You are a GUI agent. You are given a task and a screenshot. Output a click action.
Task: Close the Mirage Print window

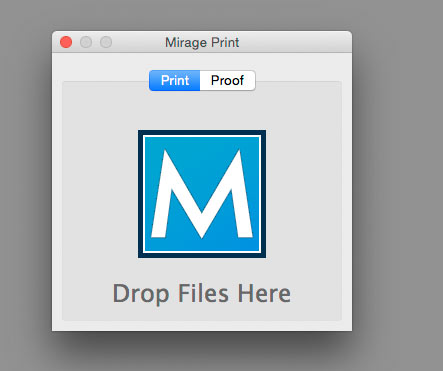pos(66,42)
